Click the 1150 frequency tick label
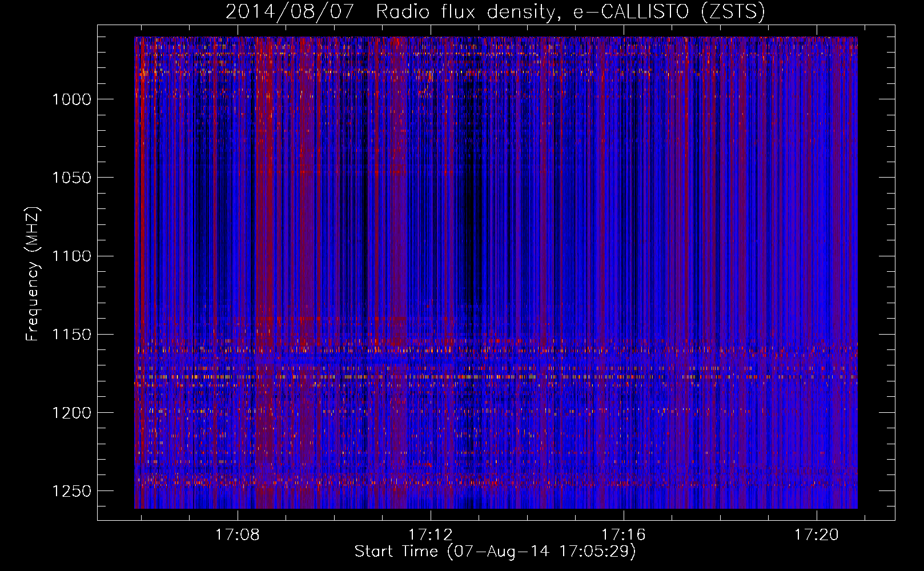Image resolution: width=924 pixels, height=571 pixels. [71, 334]
